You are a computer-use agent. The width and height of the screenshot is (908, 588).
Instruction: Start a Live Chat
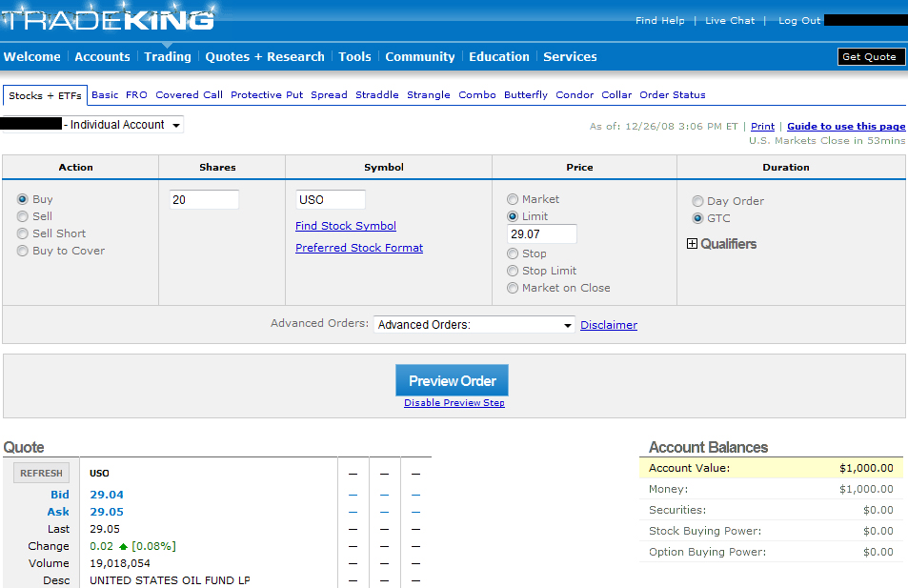coord(730,20)
